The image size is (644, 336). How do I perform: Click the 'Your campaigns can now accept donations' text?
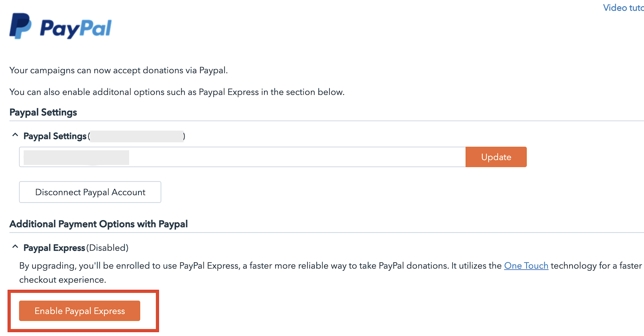118,70
